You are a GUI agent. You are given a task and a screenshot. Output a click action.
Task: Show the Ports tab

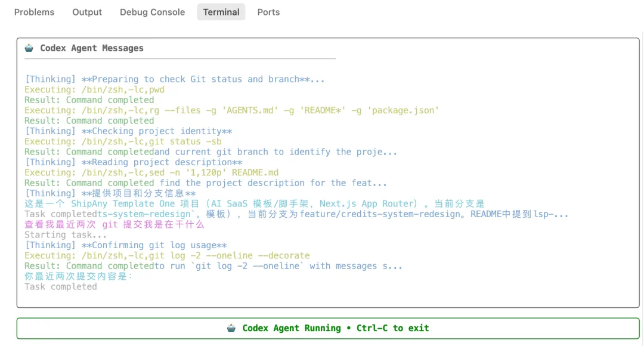tap(268, 12)
